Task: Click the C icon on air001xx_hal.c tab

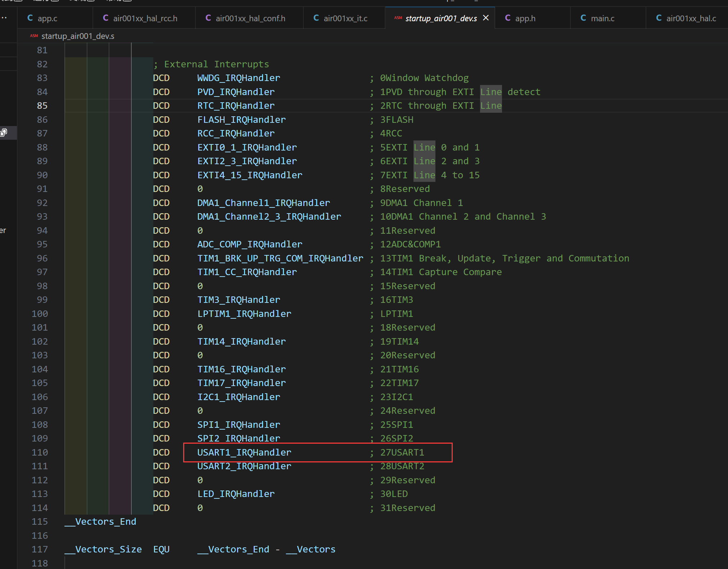Action: pos(659,18)
